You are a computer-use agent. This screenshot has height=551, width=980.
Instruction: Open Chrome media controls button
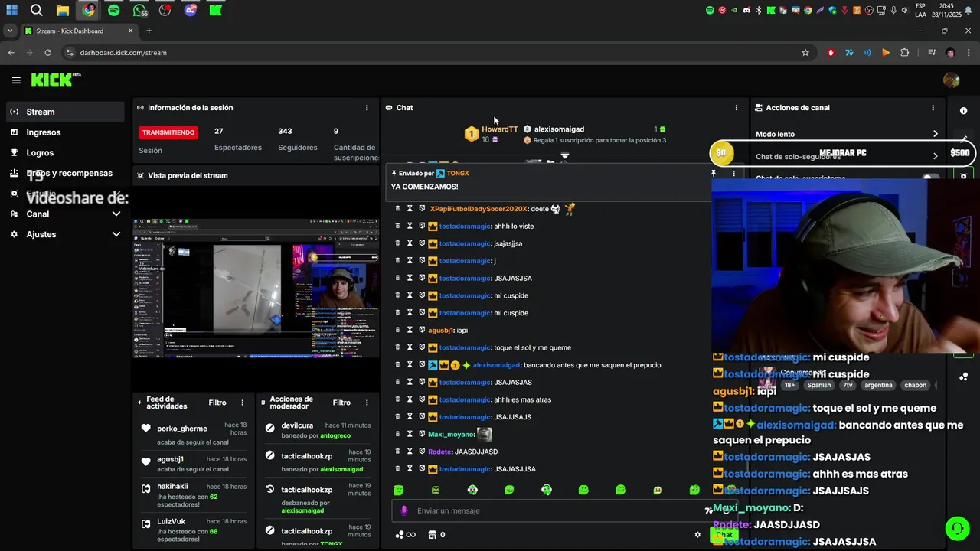[x=932, y=53]
